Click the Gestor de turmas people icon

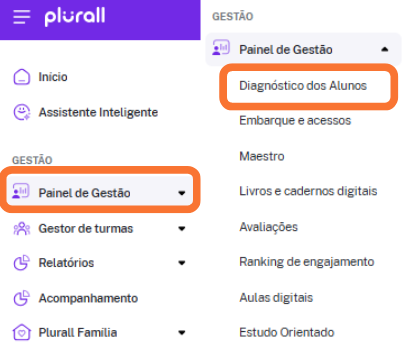point(22,229)
